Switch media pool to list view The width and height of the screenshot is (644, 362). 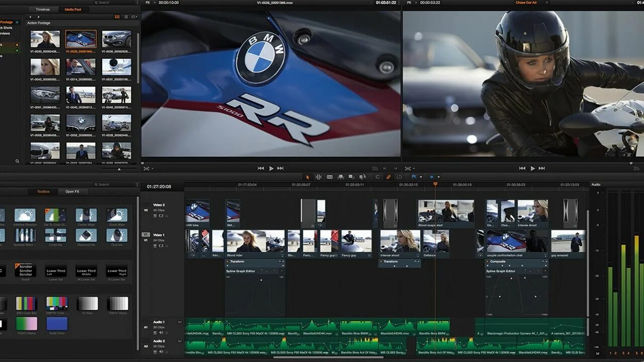click(126, 17)
